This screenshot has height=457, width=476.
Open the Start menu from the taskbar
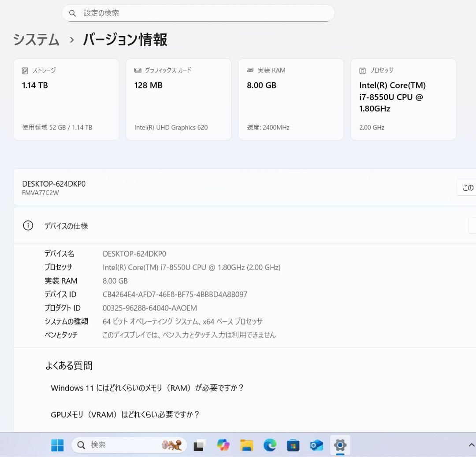56,445
